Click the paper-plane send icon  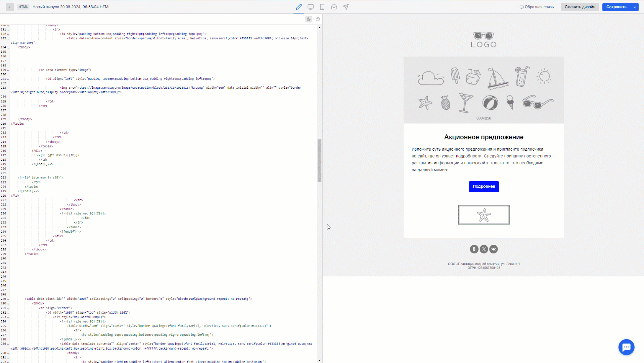[x=346, y=7]
